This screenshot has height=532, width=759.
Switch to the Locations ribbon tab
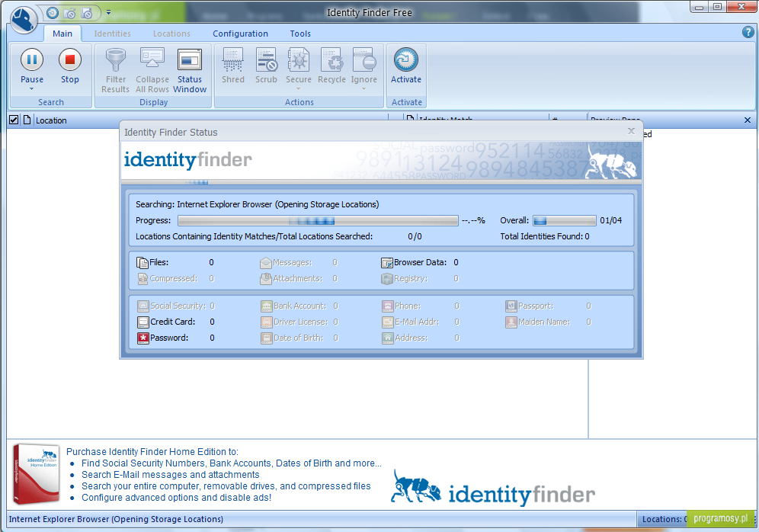pos(171,34)
